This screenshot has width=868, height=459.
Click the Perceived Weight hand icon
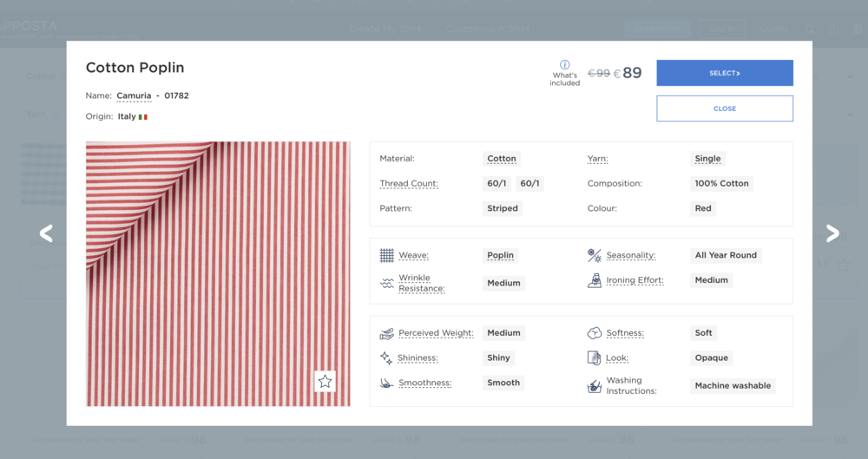click(387, 333)
